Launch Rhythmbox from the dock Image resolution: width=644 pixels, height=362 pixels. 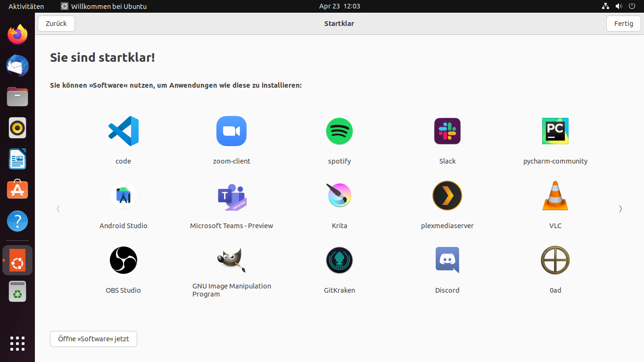[x=17, y=128]
